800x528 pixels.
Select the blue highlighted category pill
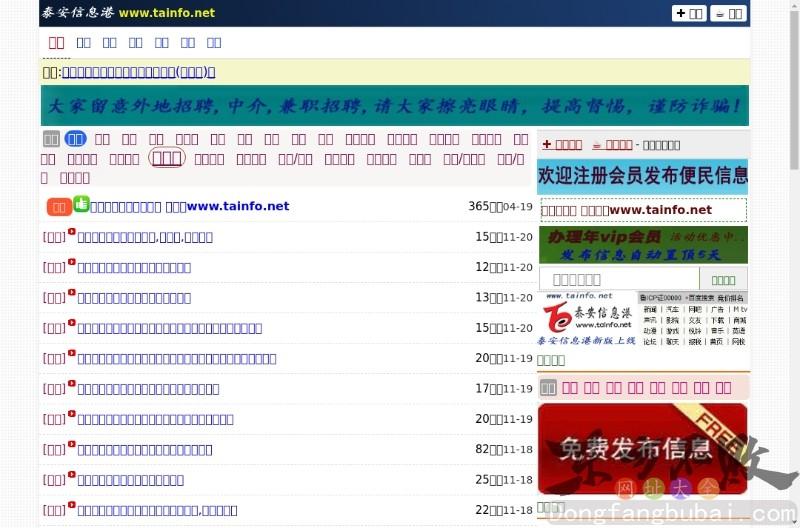(x=76, y=139)
